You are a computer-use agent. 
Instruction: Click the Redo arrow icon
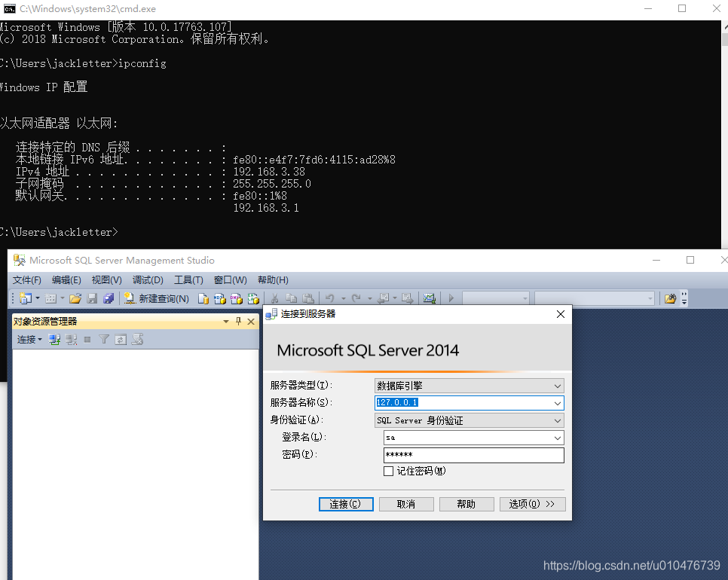tap(356, 298)
